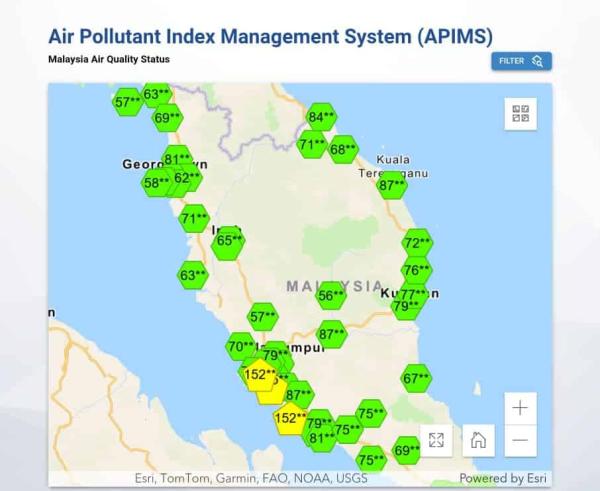The width and height of the screenshot is (600, 491).
Task: Zoom out with the minus button
Action: (x=520, y=440)
